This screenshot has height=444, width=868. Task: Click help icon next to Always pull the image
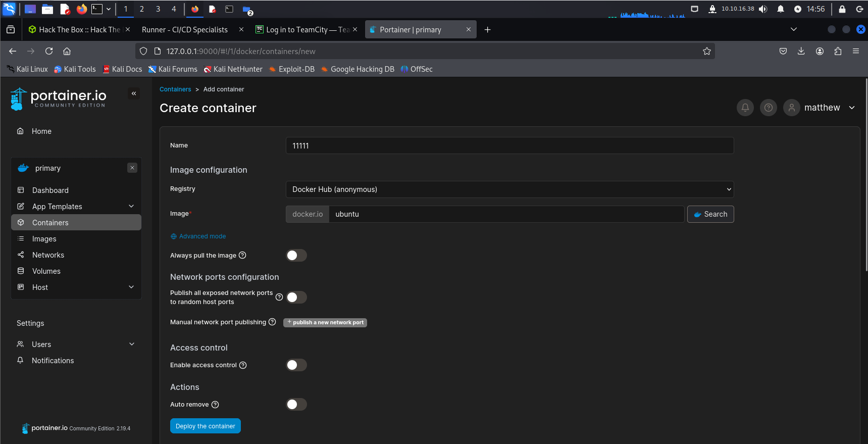(242, 255)
